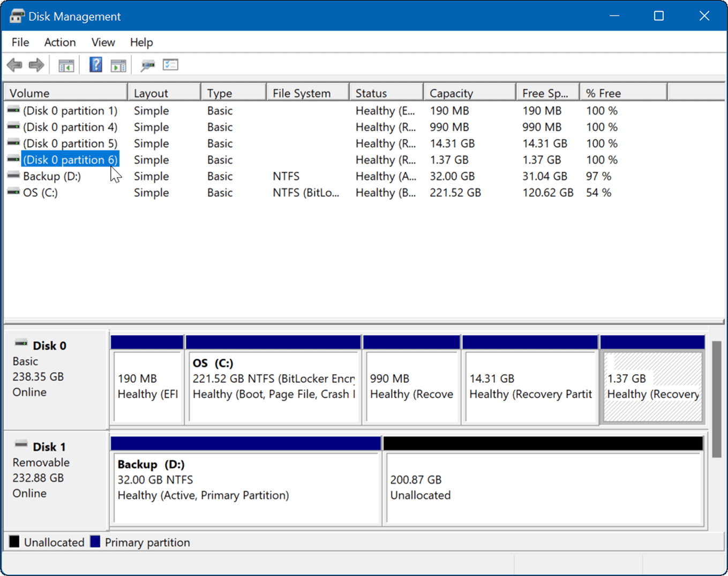
Task: Click the Show/Hide action pane icon
Action: (118, 64)
